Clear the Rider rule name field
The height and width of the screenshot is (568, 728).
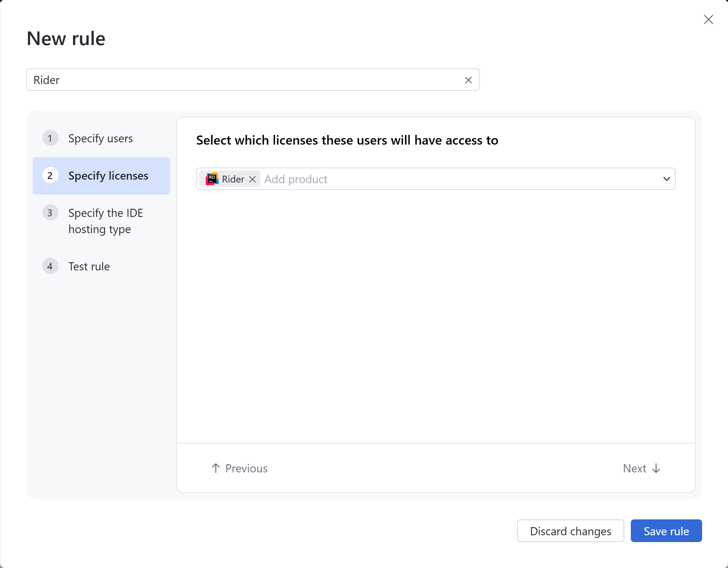tap(468, 80)
